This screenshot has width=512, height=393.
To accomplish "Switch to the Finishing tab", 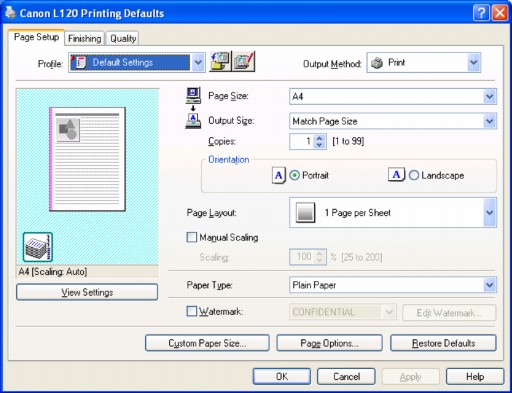I will click(x=85, y=39).
